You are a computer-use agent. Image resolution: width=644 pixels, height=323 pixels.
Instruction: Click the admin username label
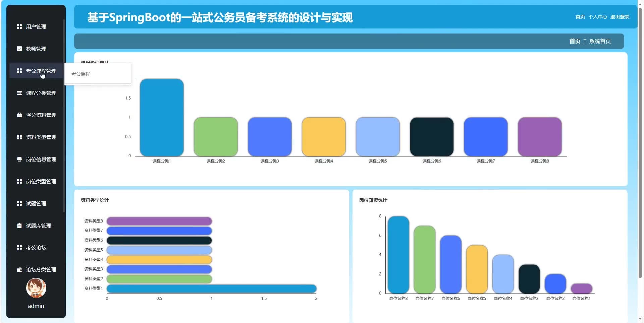tap(36, 306)
